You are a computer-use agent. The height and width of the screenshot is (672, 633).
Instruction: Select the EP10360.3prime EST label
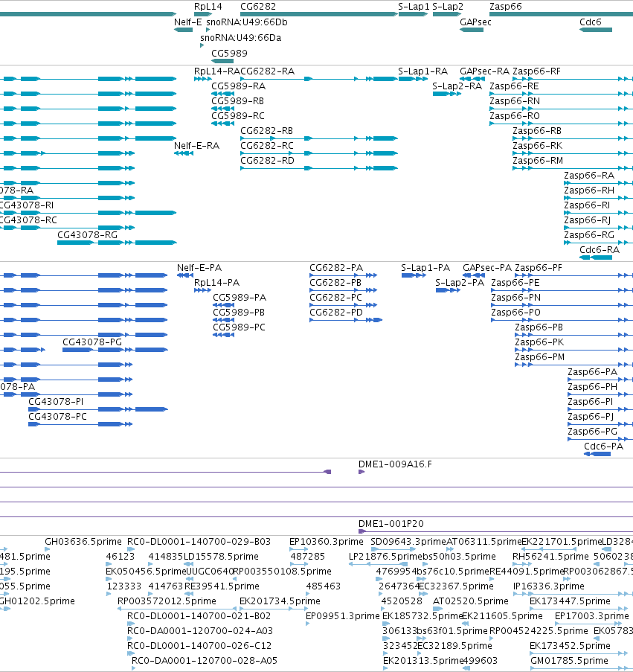[326, 542]
